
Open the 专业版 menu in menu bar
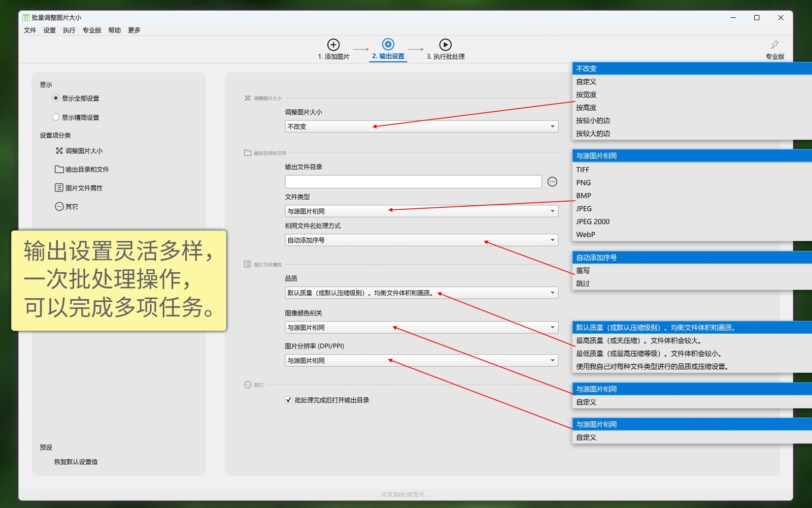click(x=92, y=30)
